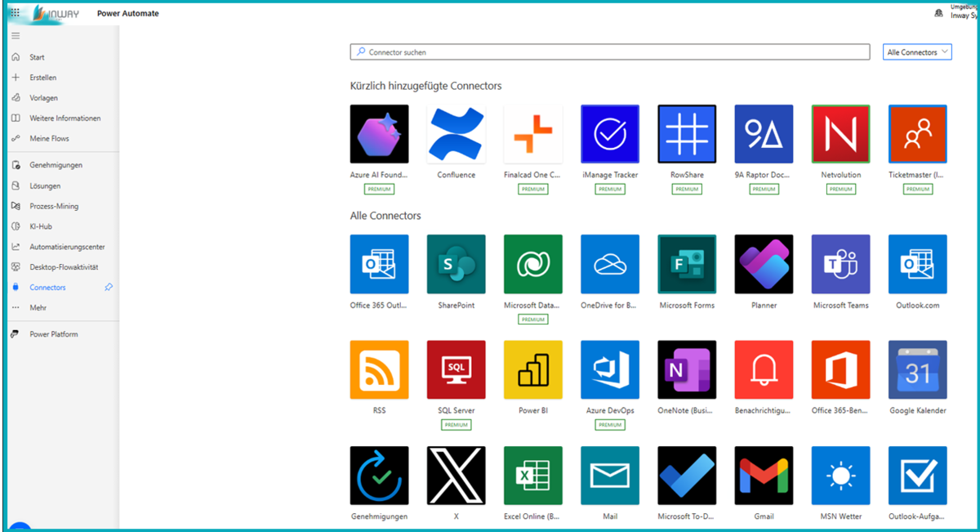The image size is (980, 532).
Task: Open the RSS connector icon
Action: [379, 370]
